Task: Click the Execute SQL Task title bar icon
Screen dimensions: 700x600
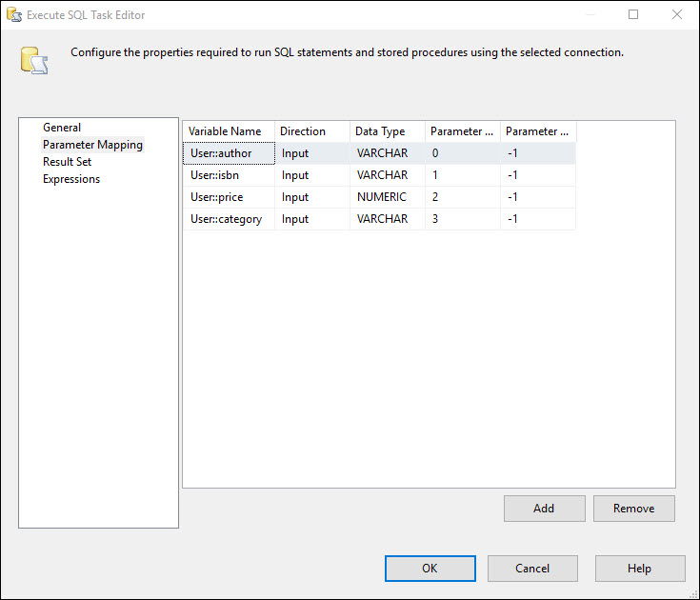Action: (x=14, y=14)
